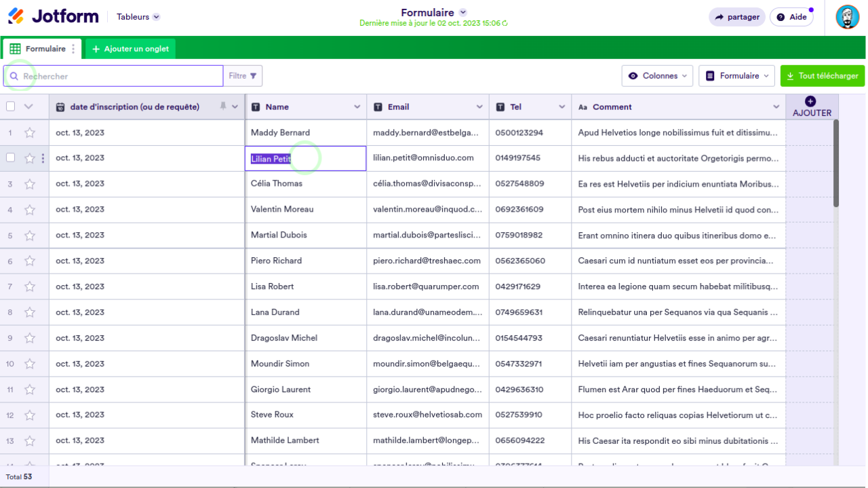This screenshot has height=488, width=868.
Task: Select the Lana Durand name cell
Action: [x=306, y=313]
